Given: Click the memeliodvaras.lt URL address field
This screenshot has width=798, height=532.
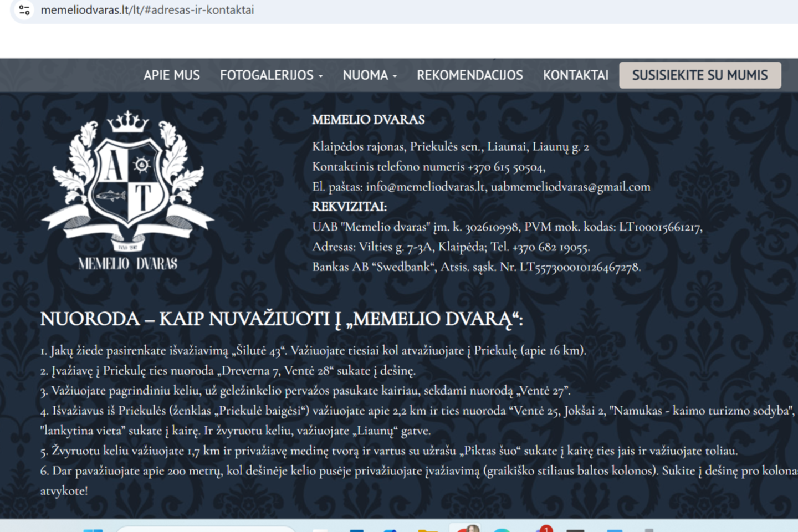Looking at the screenshot, I should coord(147,10).
